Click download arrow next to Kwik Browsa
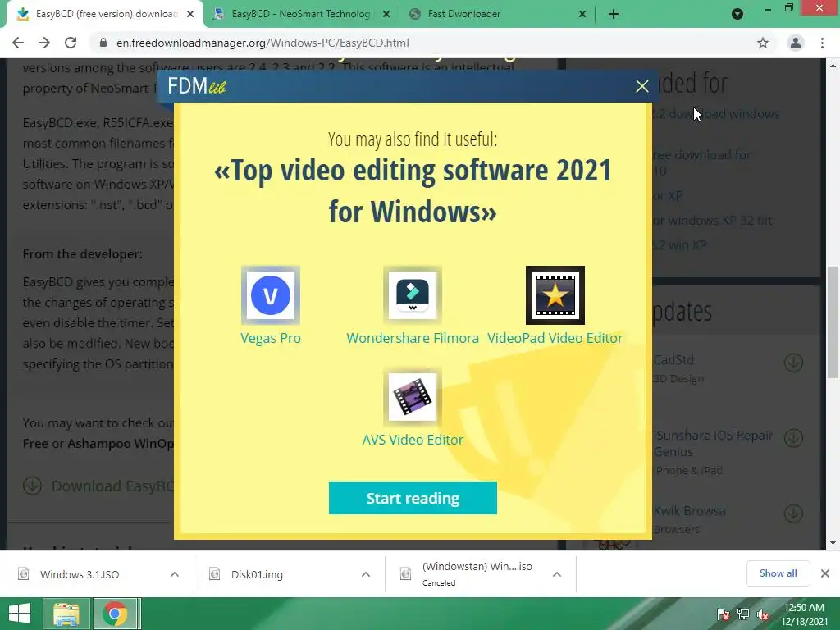Viewport: 840px width, 630px height. coord(793,514)
